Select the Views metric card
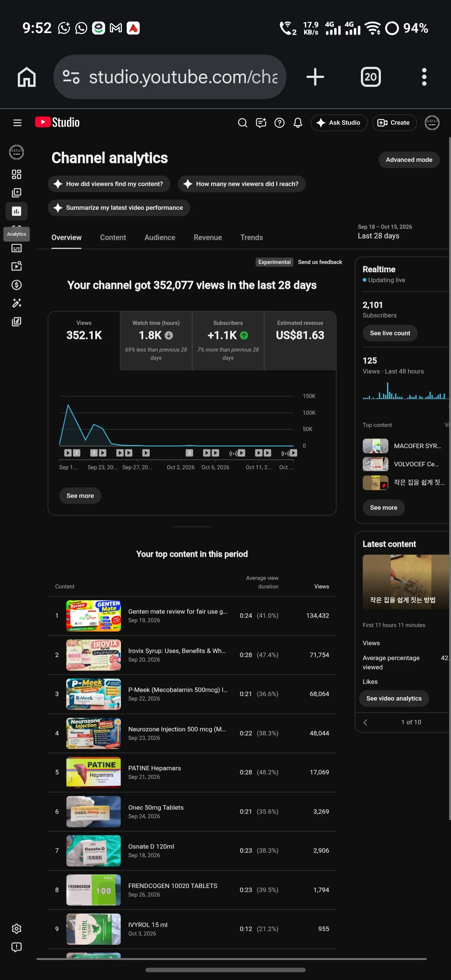 84,341
